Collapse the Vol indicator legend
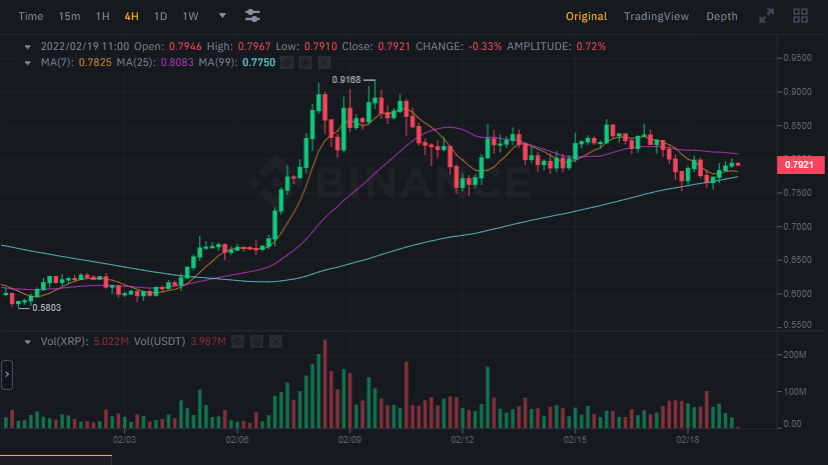 (28, 342)
